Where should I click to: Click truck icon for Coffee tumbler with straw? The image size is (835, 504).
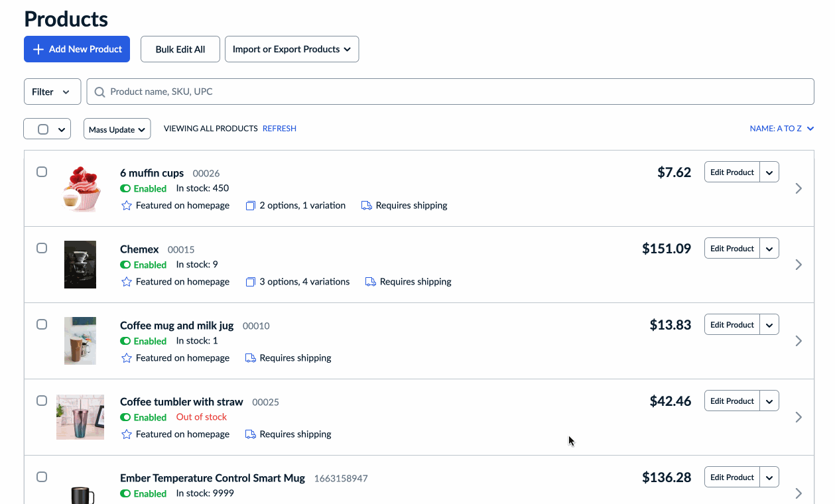(251, 434)
